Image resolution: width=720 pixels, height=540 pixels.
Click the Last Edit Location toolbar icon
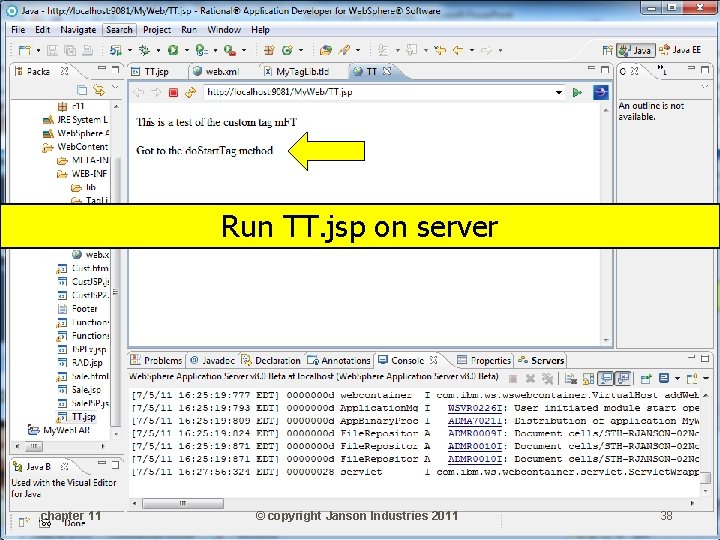coord(440,50)
